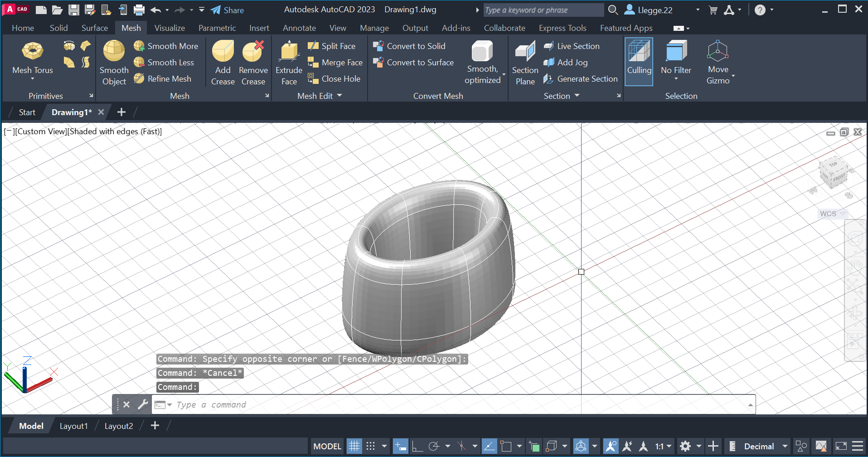Click Convert to Solid

(409, 46)
